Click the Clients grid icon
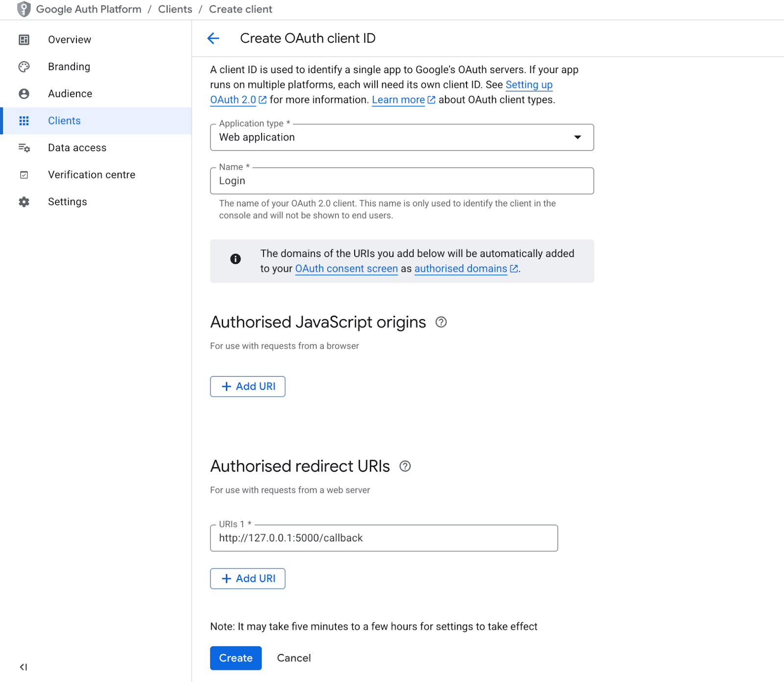 (x=24, y=121)
